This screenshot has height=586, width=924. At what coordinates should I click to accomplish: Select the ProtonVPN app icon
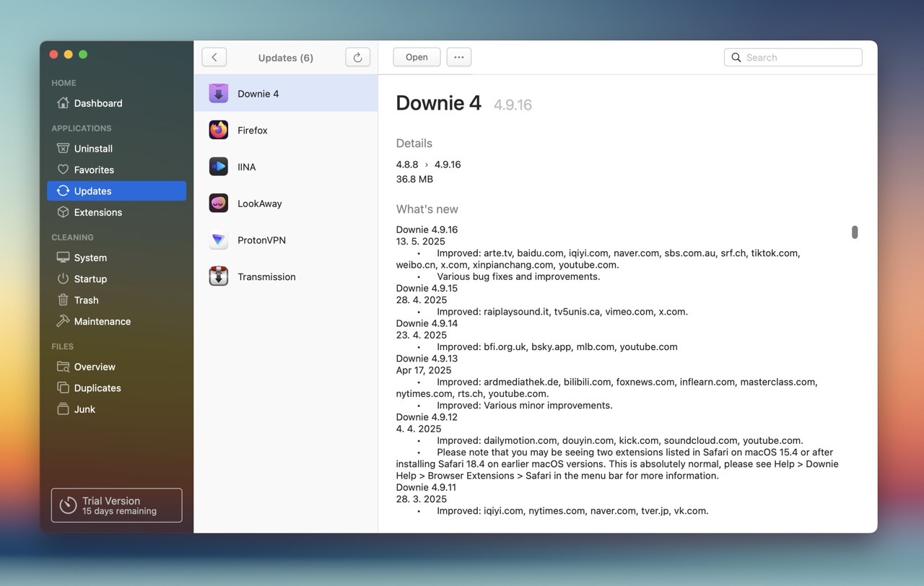click(x=219, y=240)
